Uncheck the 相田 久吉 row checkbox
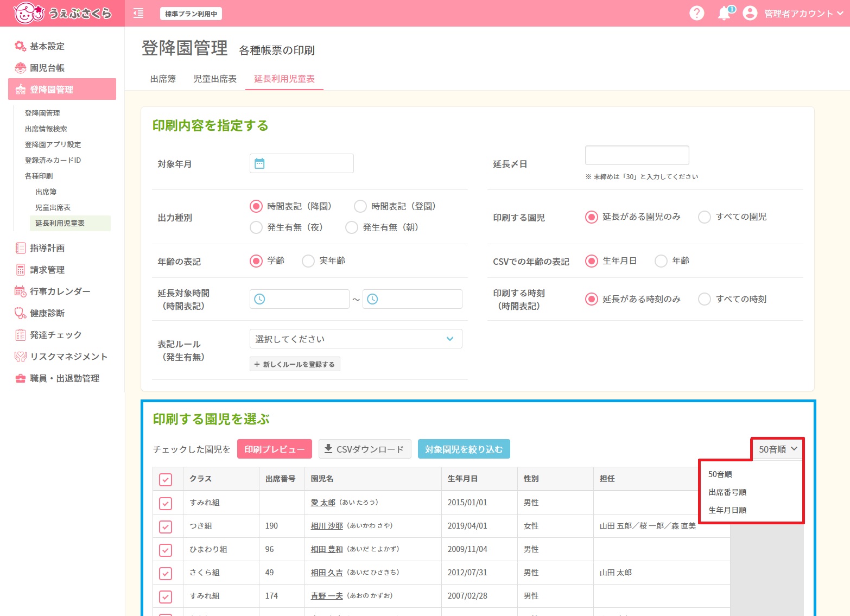The width and height of the screenshot is (850, 616). click(x=166, y=573)
